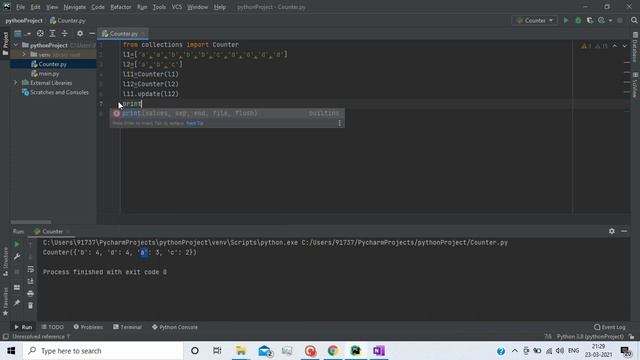Open the Tools menu
The image size is (640, 360).
[159, 7]
